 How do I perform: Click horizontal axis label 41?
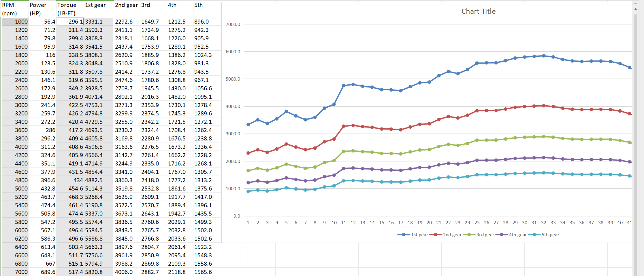click(629, 223)
